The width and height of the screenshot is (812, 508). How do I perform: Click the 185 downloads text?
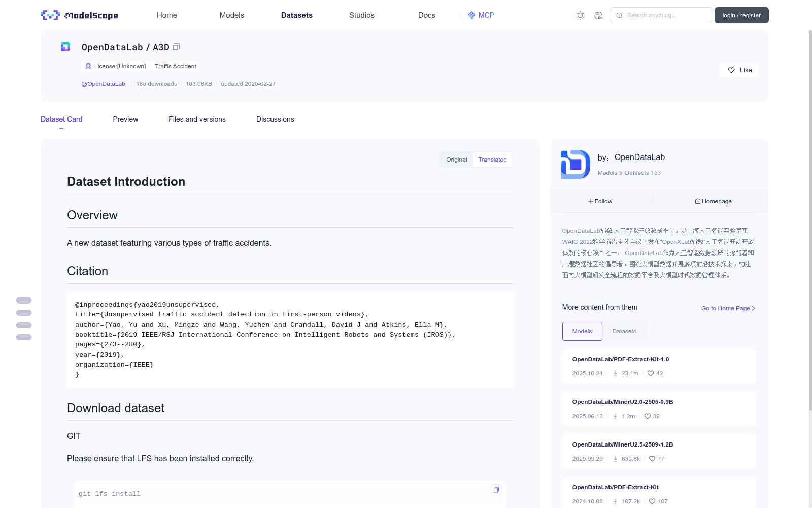click(x=156, y=84)
